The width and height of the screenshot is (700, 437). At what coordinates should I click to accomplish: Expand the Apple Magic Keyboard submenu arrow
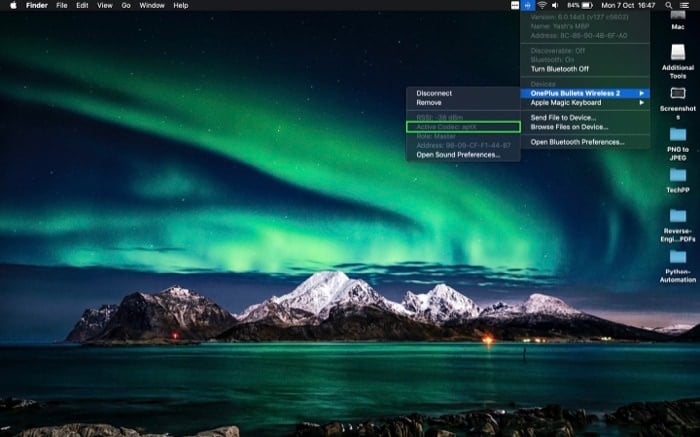click(642, 103)
